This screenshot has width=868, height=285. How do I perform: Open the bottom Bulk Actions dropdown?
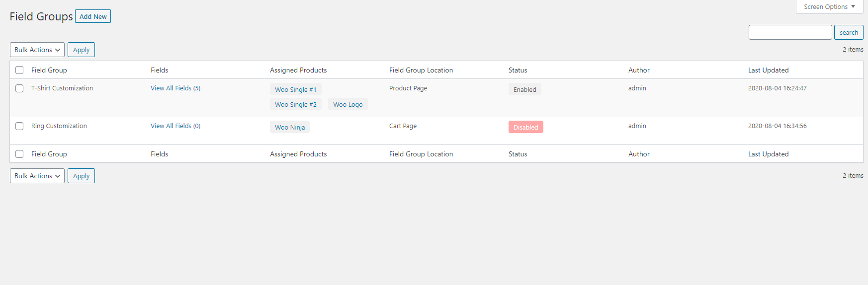click(x=37, y=176)
